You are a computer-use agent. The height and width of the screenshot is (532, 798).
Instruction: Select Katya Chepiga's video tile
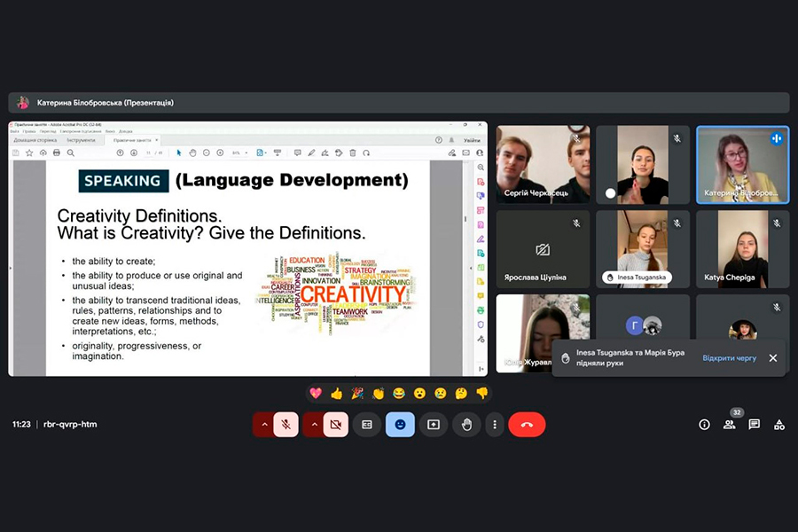tap(742, 248)
